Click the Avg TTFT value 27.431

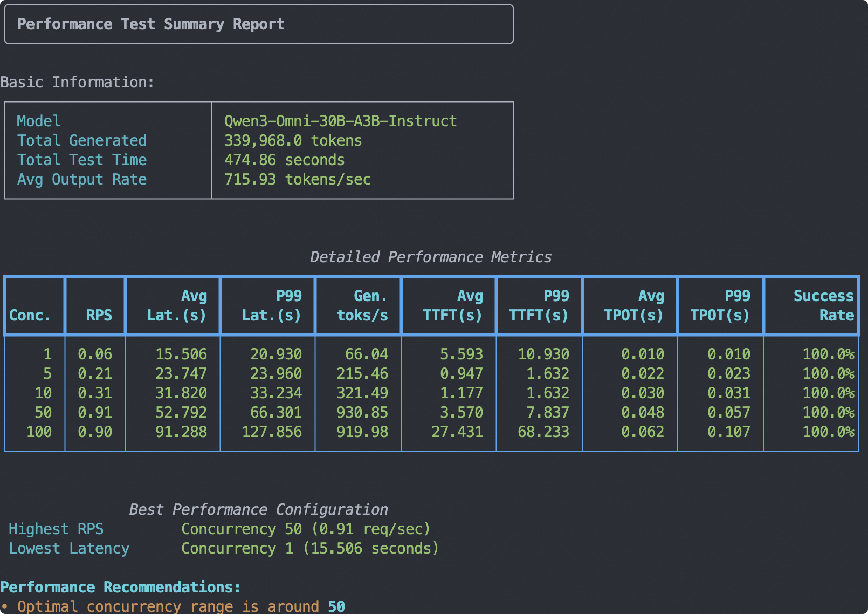pos(457,432)
